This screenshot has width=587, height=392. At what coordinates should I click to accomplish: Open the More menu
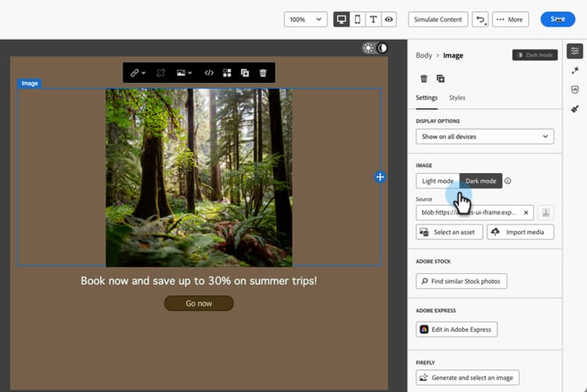tap(510, 20)
